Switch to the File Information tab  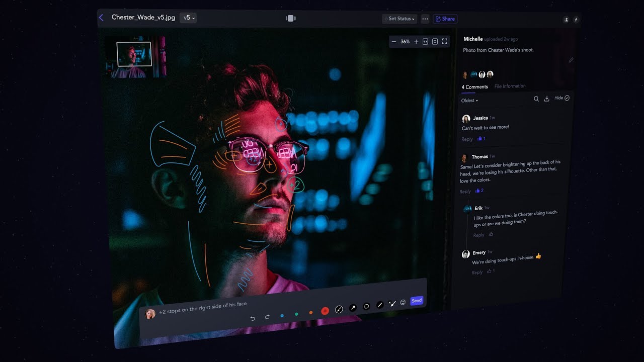point(510,86)
